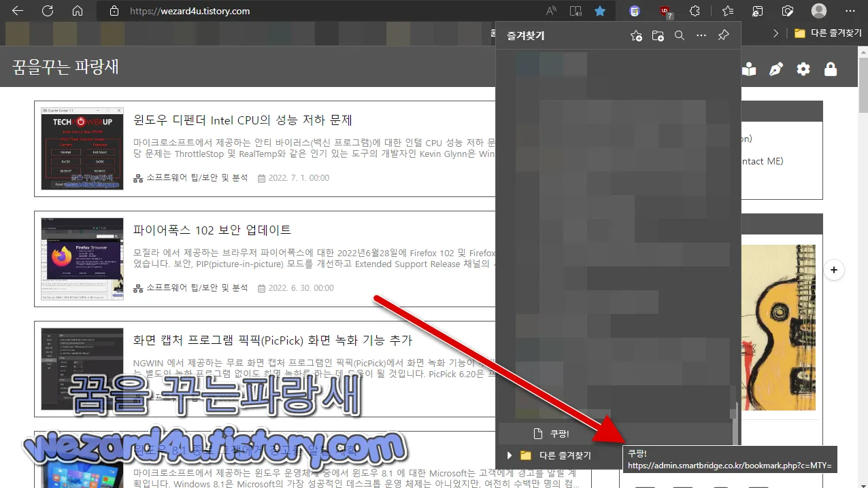This screenshot has width=868, height=488.
Task: Click the blue favorite star in address bar
Action: pos(600,11)
